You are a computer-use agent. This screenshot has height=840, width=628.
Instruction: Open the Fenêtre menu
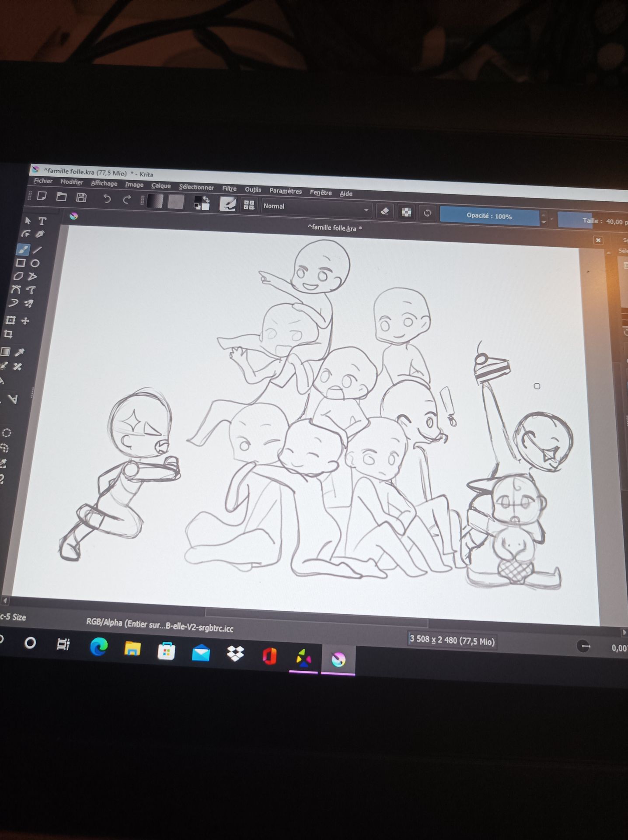coord(321,192)
